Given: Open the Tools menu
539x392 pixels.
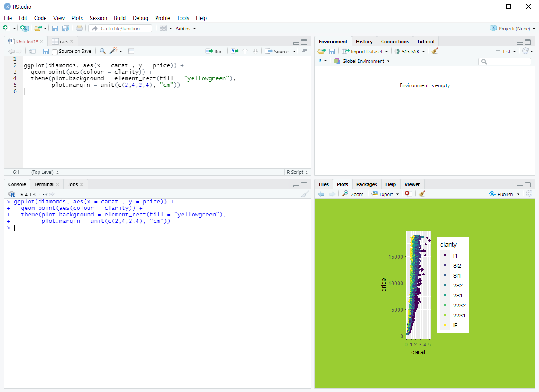Looking at the screenshot, I should 183,18.
